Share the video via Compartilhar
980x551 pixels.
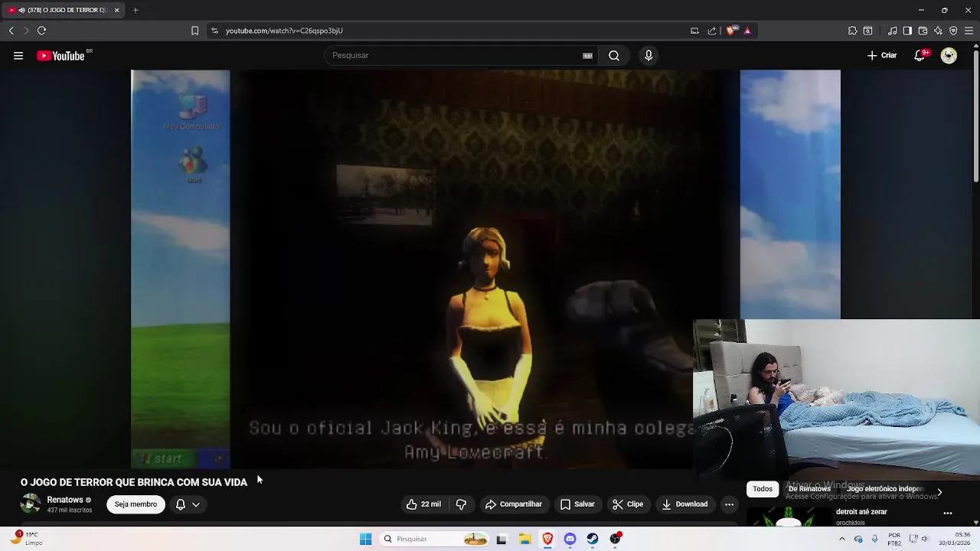coord(513,504)
